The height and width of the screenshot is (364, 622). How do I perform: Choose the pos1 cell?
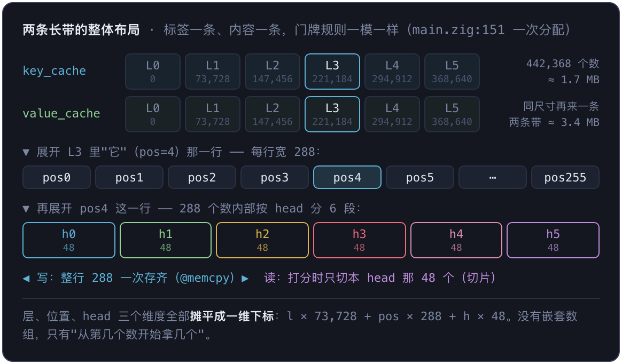tap(129, 177)
